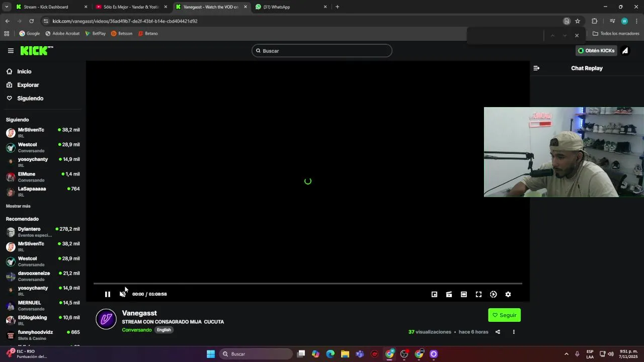Select the English language tag
Image resolution: width=644 pixels, height=362 pixels.
click(x=164, y=330)
